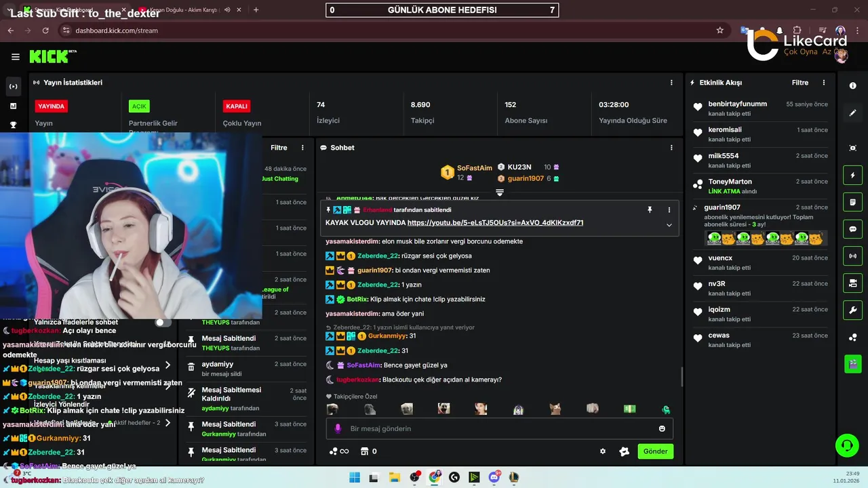Open the stream section in left sidebar

coord(13,87)
